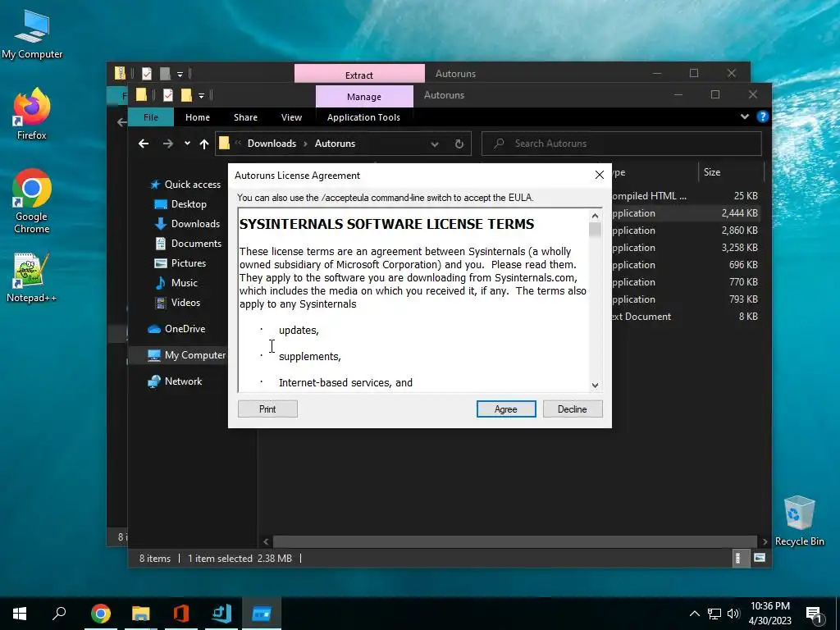The image size is (840, 630).
Task: Click the Windows Start button
Action: [20, 614]
